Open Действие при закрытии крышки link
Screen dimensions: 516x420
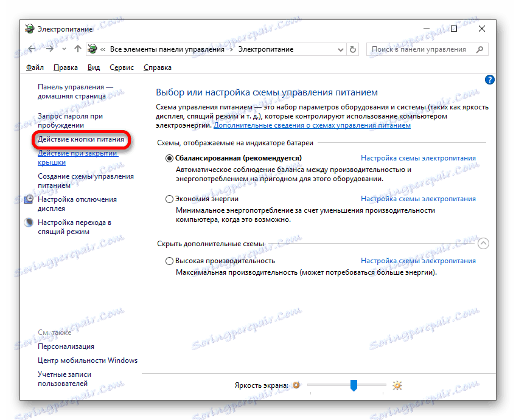[x=77, y=157]
